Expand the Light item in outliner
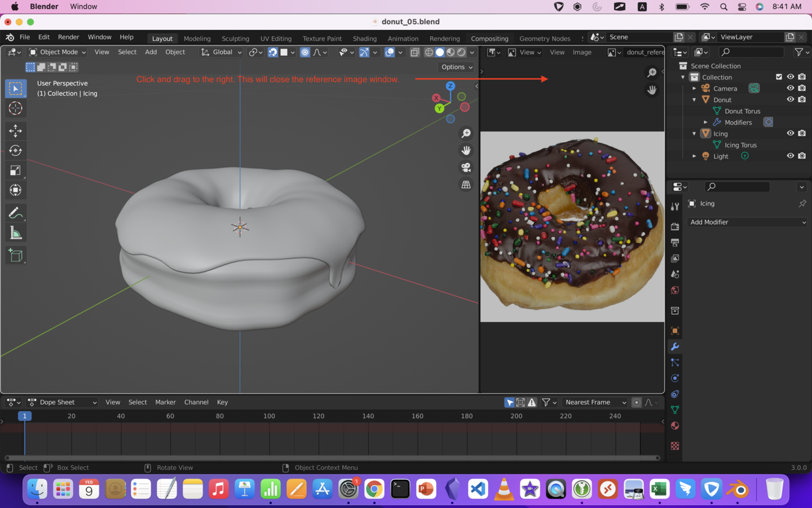Viewport: 812px width, 508px height. (x=694, y=156)
